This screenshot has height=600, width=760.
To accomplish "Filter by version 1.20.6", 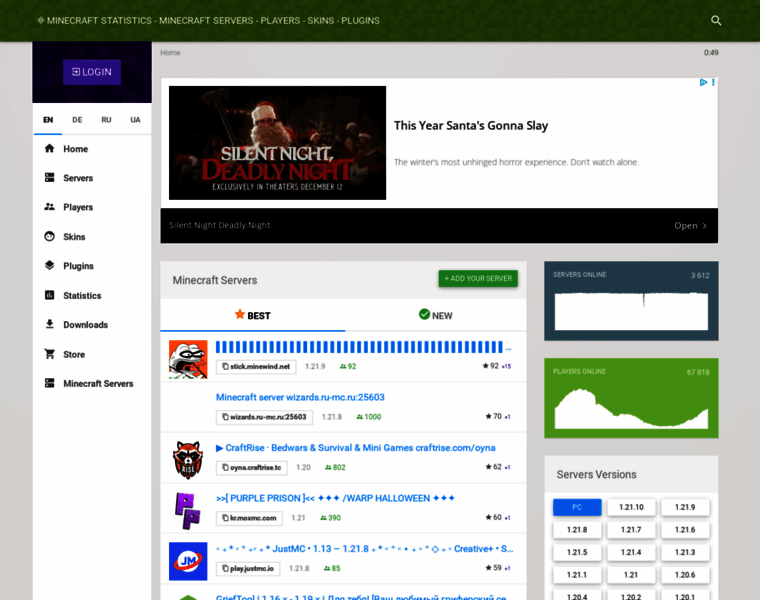I will click(685, 575).
